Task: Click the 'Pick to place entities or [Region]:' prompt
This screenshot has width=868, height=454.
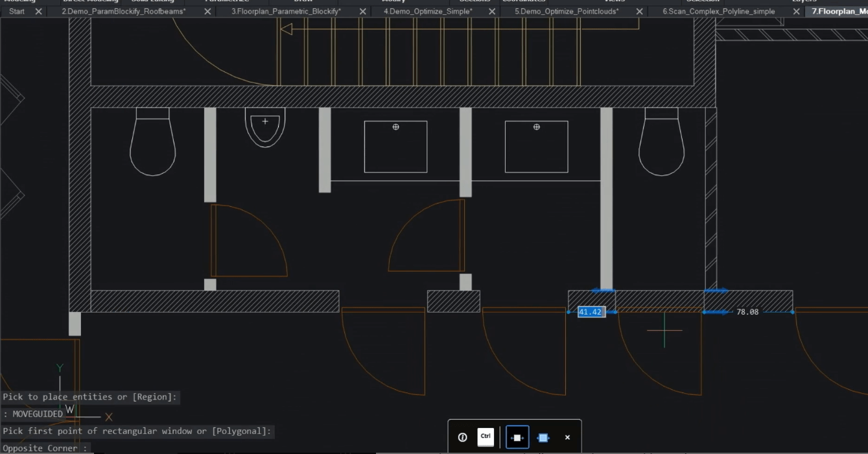Action: (90, 397)
